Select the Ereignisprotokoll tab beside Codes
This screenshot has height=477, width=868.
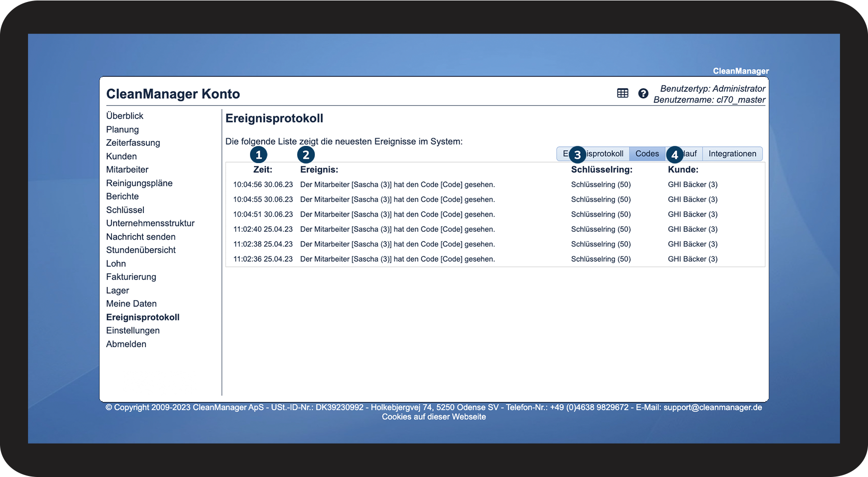coord(593,154)
